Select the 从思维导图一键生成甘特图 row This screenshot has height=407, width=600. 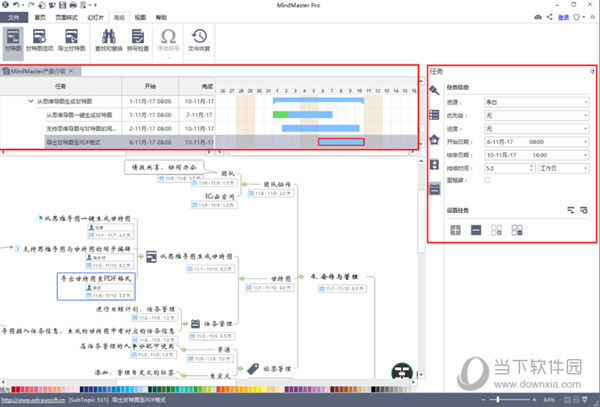coord(107,115)
